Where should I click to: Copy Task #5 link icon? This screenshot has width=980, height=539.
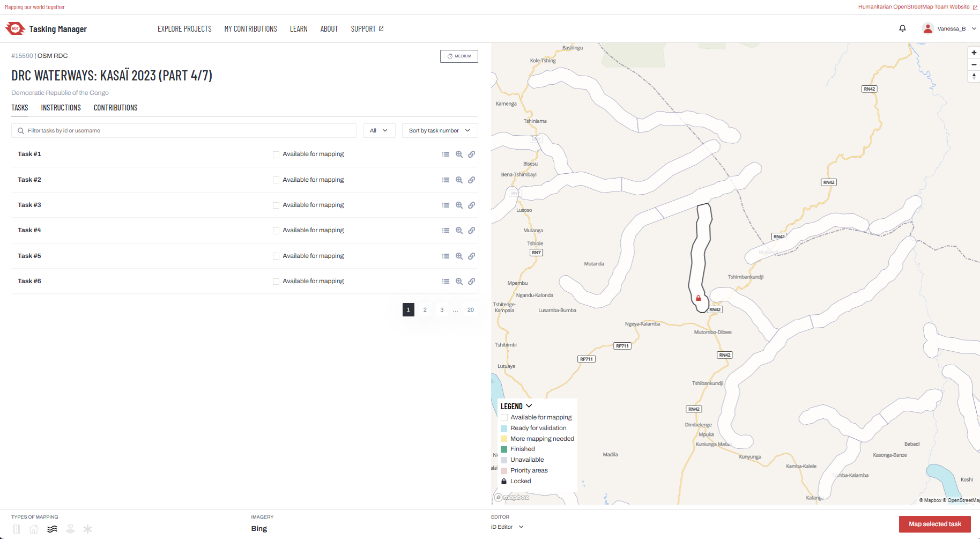tap(471, 256)
